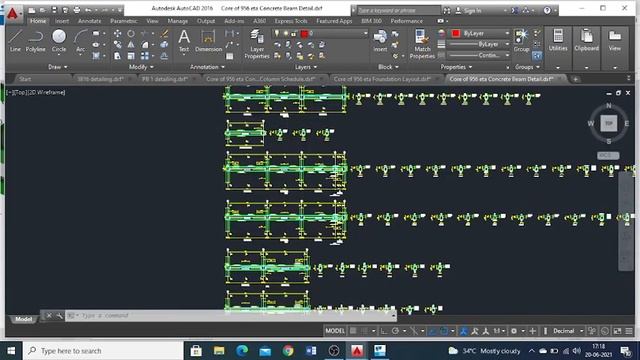The image size is (640, 360).
Task: Click the command line wrench customize icon
Action: pyautogui.click(x=59, y=316)
